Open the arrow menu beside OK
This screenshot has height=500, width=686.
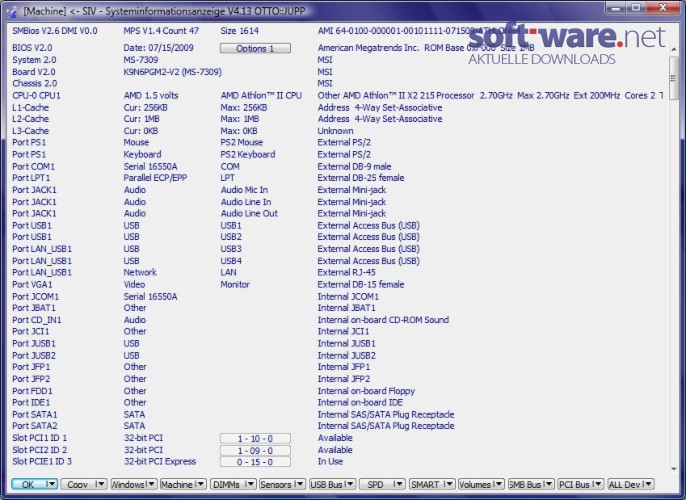[51, 484]
